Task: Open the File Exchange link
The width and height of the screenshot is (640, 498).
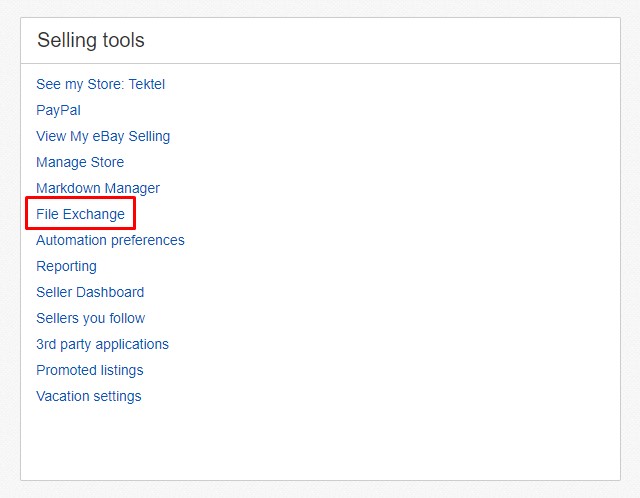Action: click(80, 214)
